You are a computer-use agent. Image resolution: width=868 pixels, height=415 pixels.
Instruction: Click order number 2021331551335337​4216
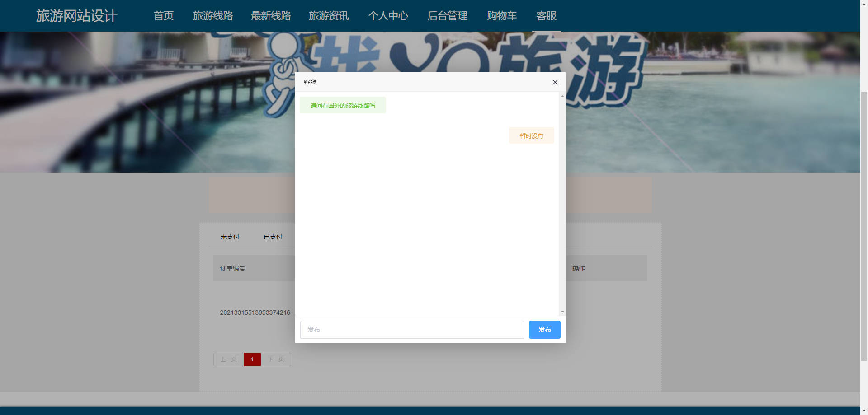click(x=255, y=312)
